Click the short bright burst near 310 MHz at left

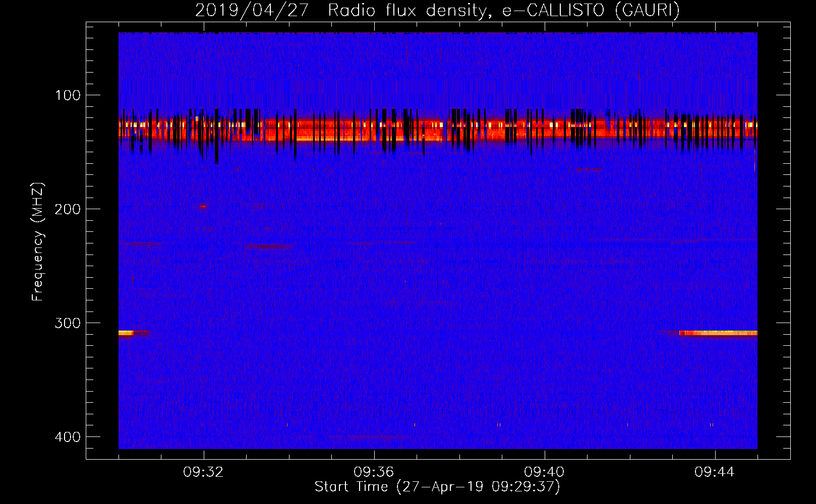click(126, 333)
